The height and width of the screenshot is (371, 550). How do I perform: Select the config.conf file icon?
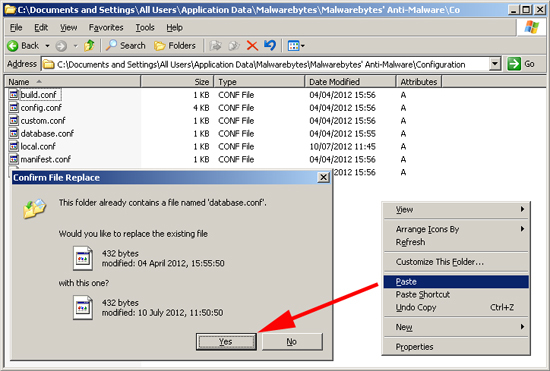pyautogui.click(x=13, y=108)
